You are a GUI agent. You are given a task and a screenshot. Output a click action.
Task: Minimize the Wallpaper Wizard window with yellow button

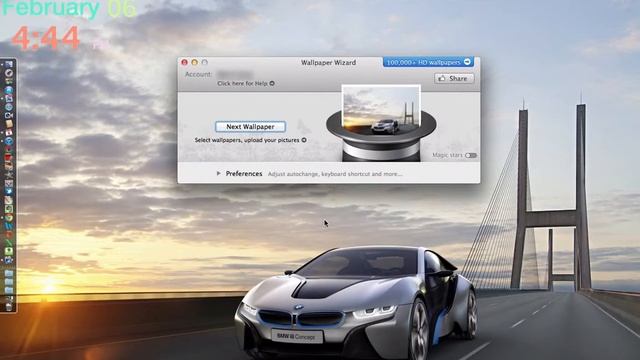tap(195, 62)
